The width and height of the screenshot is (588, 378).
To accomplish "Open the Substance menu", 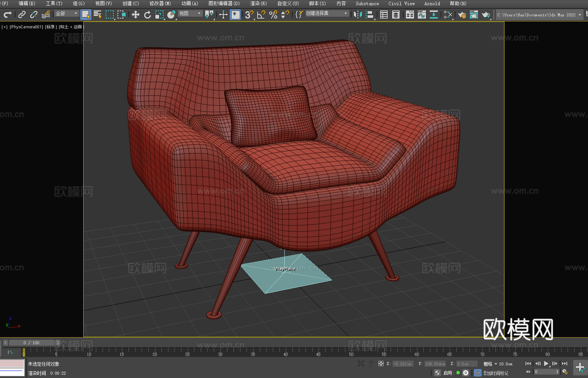I will 367,3.
